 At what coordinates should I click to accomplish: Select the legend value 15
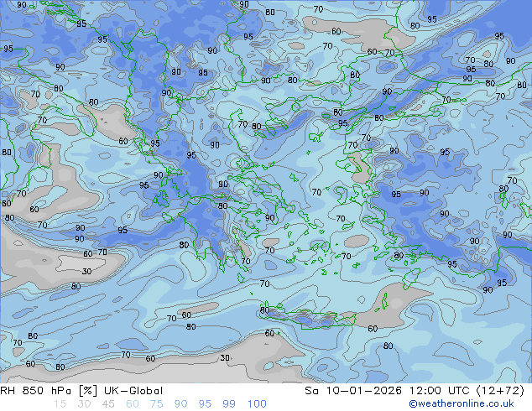[x=60, y=404]
